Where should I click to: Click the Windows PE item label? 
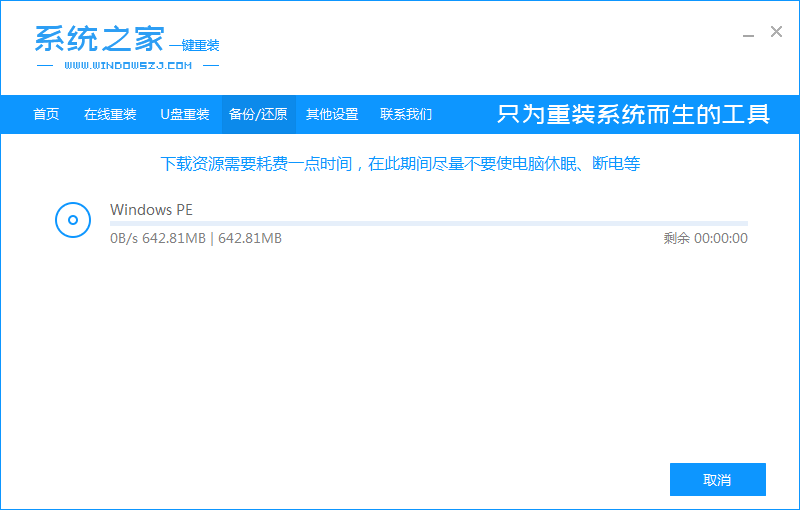(x=151, y=209)
